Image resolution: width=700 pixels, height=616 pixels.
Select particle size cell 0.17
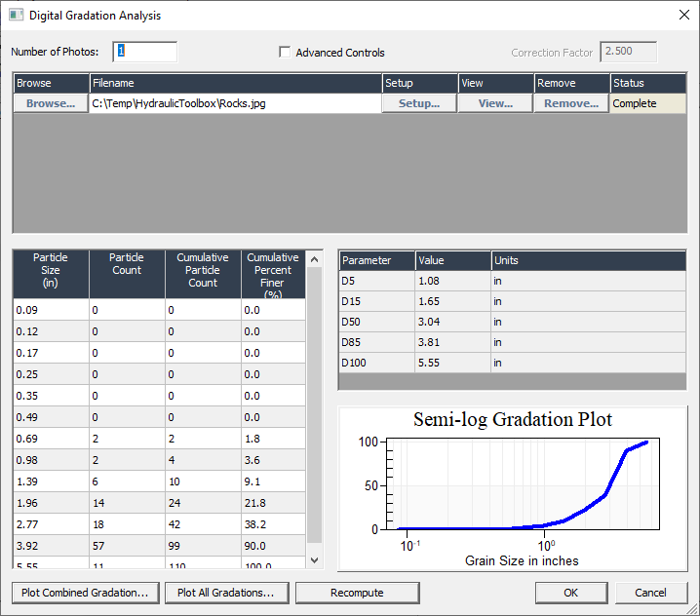pyautogui.click(x=51, y=353)
